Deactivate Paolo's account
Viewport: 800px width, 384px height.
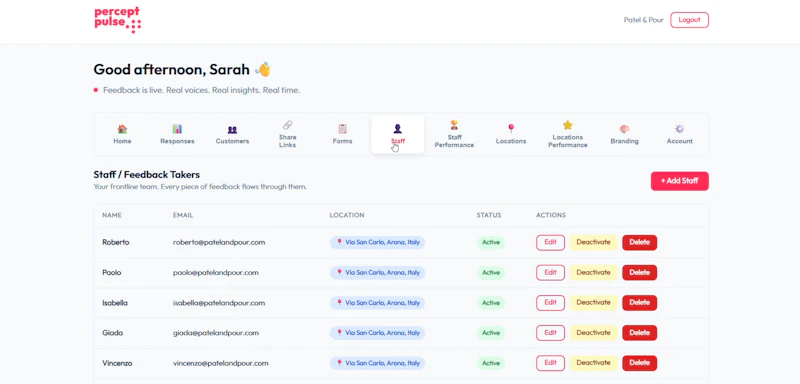click(x=593, y=273)
